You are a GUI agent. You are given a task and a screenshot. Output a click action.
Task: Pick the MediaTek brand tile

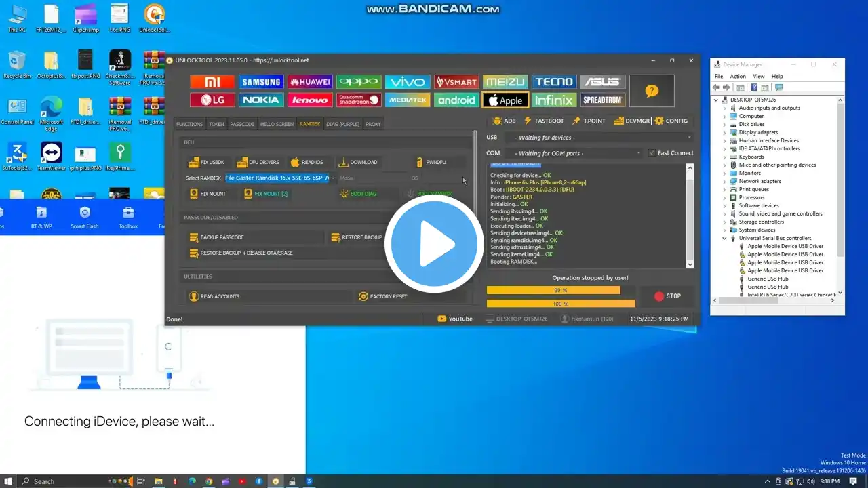408,100
